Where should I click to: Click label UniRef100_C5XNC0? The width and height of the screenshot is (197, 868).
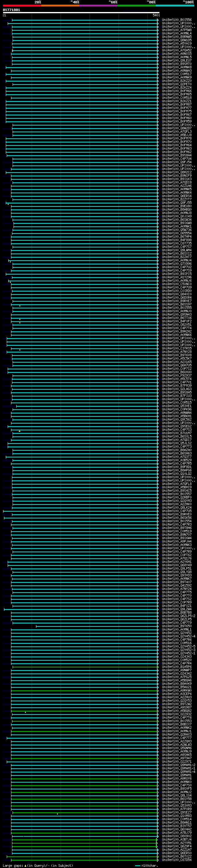tap(176, 284)
